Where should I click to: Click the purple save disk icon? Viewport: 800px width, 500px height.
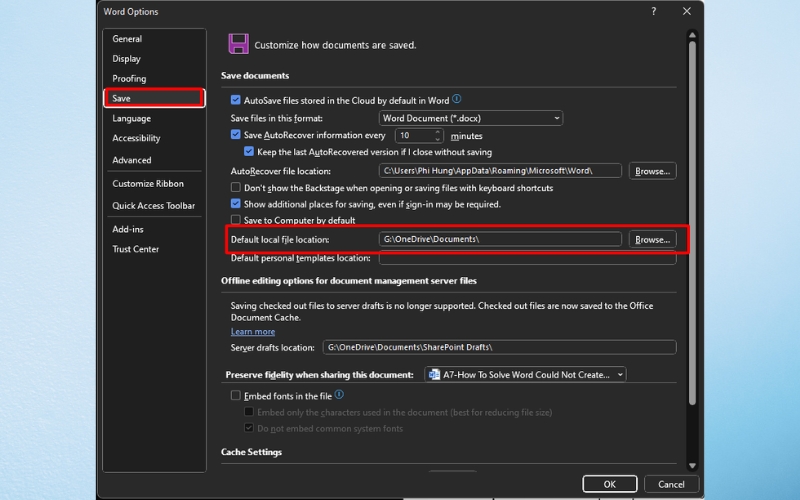(x=238, y=43)
